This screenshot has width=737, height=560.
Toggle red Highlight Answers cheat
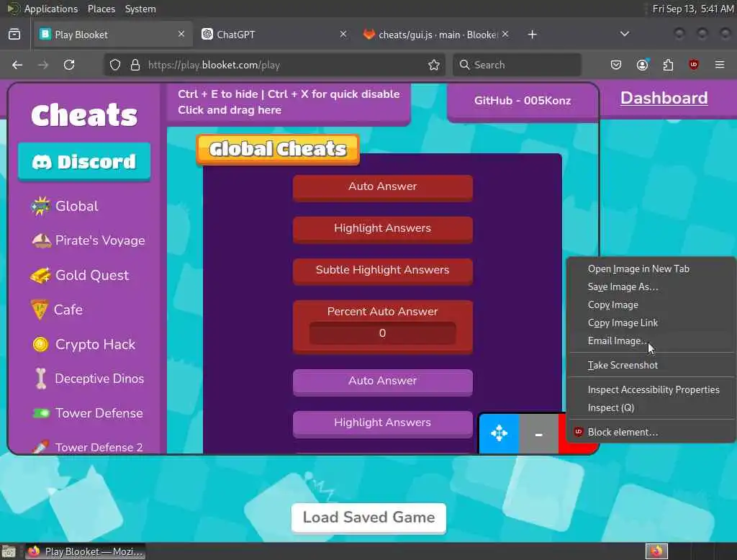click(x=383, y=230)
